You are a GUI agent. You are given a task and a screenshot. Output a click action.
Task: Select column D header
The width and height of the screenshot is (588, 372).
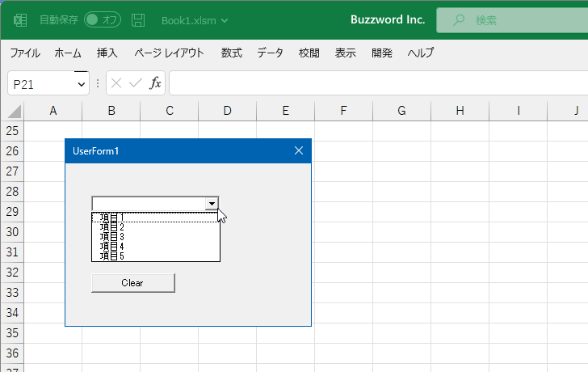click(227, 111)
